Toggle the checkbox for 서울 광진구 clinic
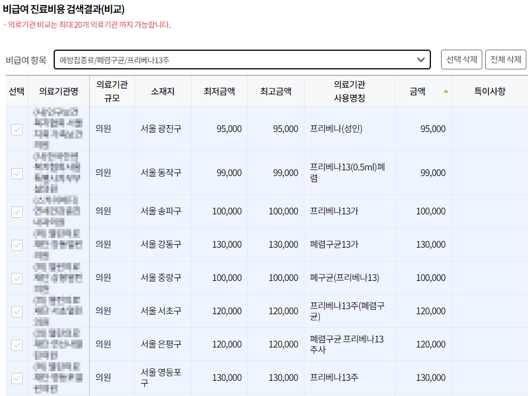The height and width of the screenshot is (396, 532). [17, 129]
